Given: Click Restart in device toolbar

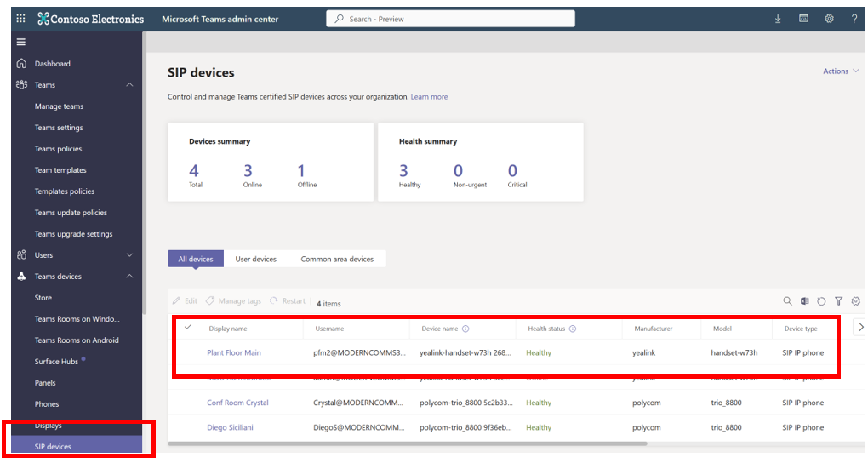Looking at the screenshot, I should (x=288, y=300).
